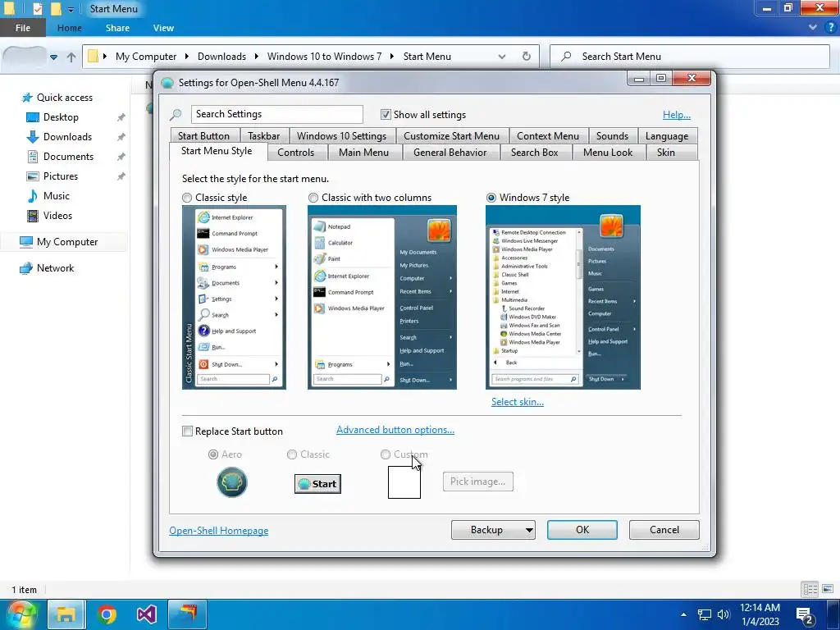
Task: Switch to details view in Explorer
Action: [x=810, y=589]
